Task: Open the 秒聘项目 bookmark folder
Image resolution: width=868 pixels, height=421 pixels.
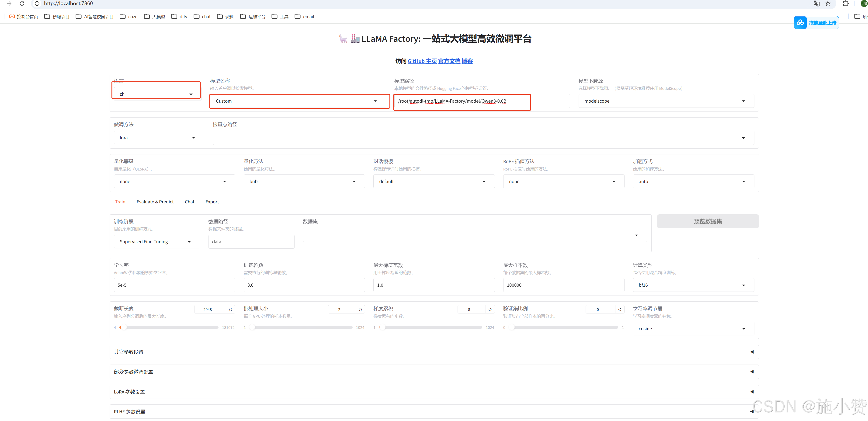Action: [x=57, y=17]
